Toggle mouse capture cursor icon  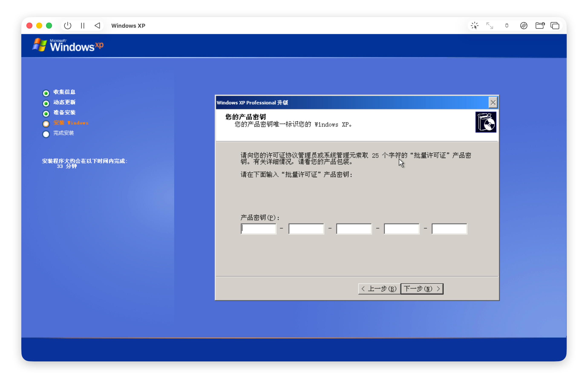point(474,26)
